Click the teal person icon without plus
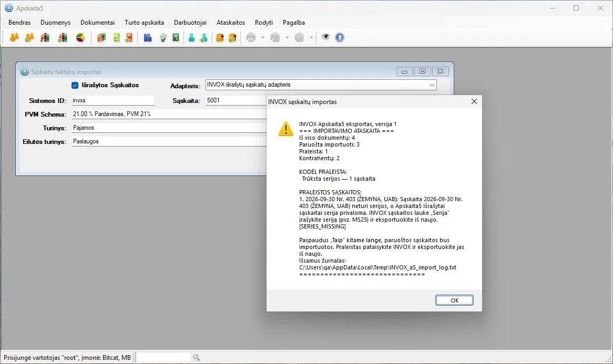613x364 pixels. tap(191, 37)
